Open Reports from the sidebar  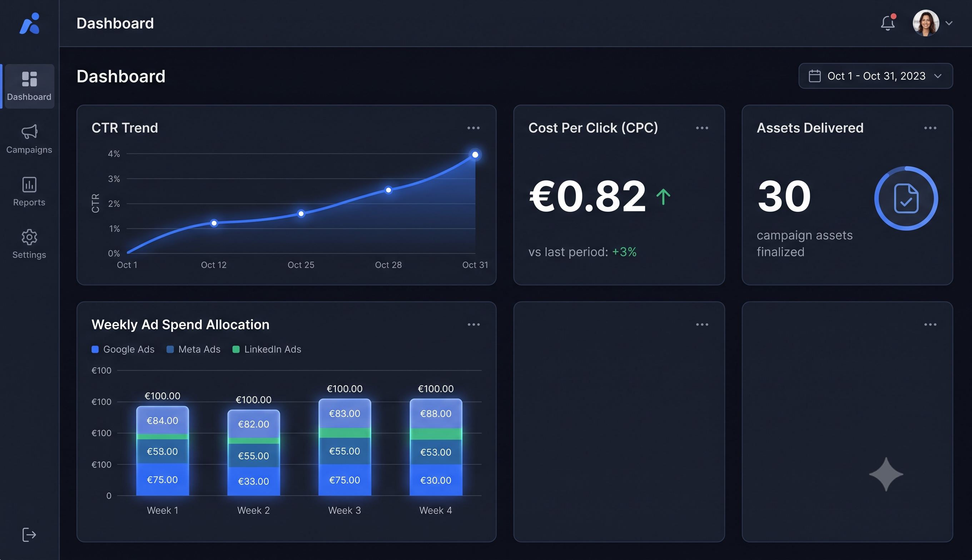29,191
